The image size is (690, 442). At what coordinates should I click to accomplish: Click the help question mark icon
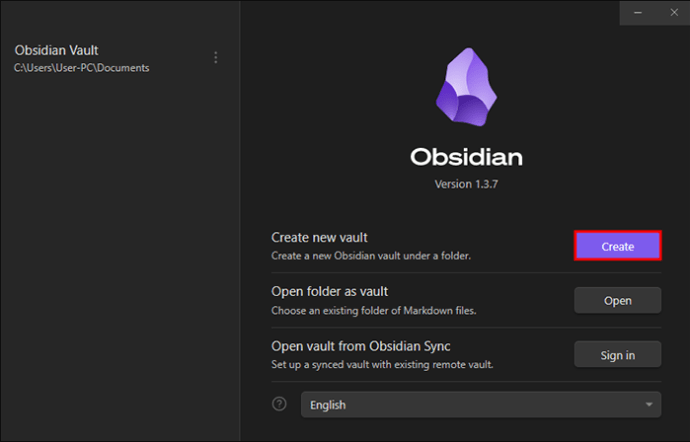(x=279, y=404)
